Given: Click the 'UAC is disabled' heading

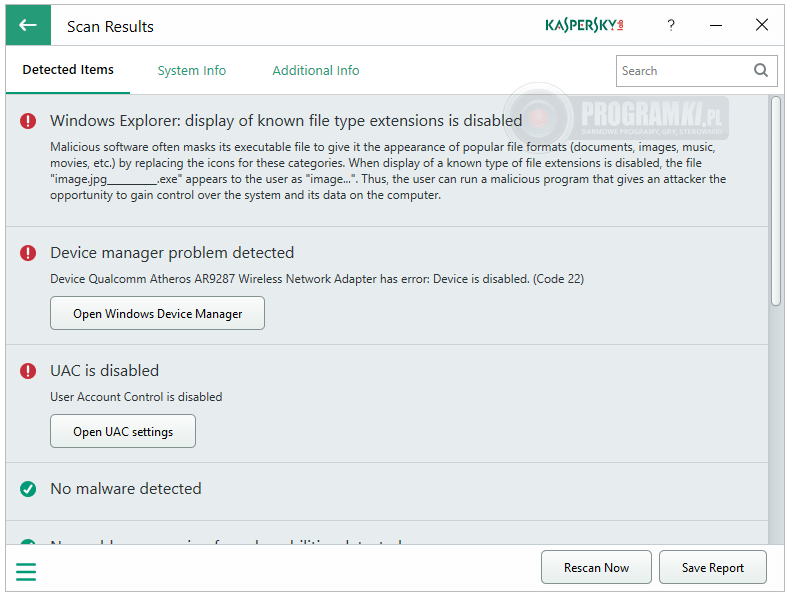Looking at the screenshot, I should [x=104, y=371].
